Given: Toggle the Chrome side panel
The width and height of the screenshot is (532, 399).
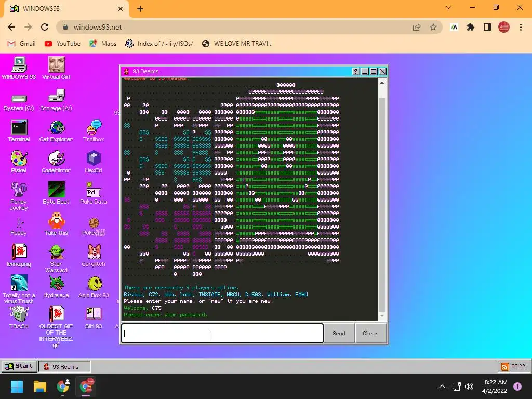Looking at the screenshot, I should 487,27.
